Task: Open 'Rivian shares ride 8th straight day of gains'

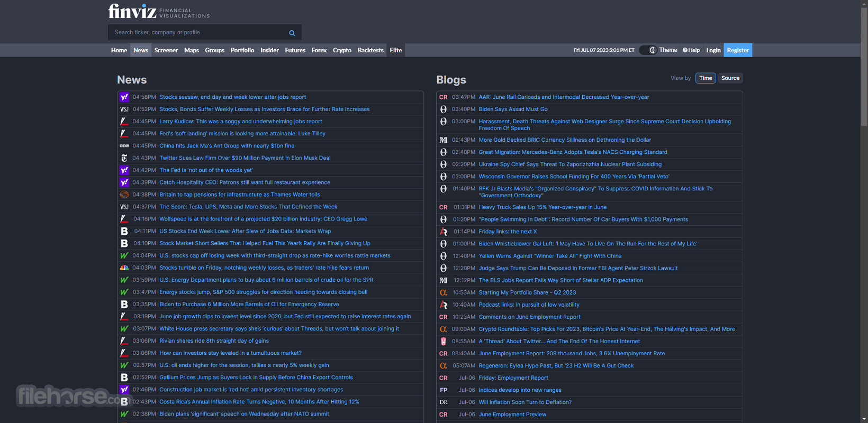Action: 214,341
